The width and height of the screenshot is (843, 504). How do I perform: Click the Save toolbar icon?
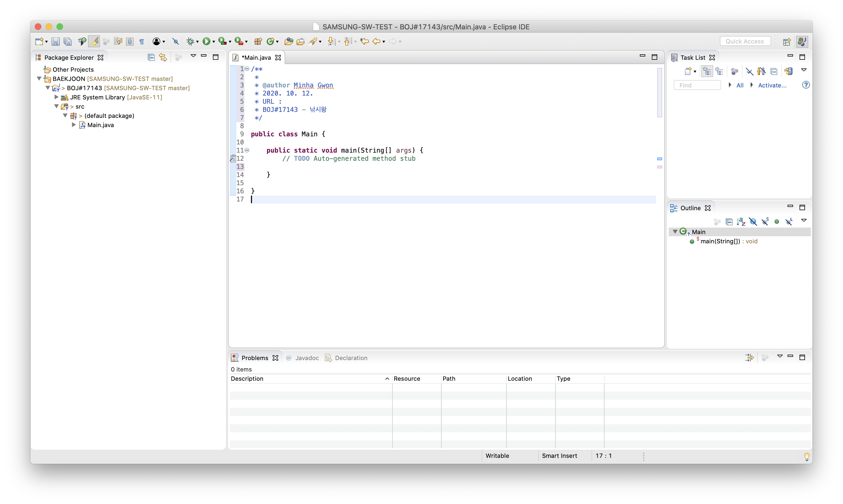pyautogui.click(x=55, y=42)
